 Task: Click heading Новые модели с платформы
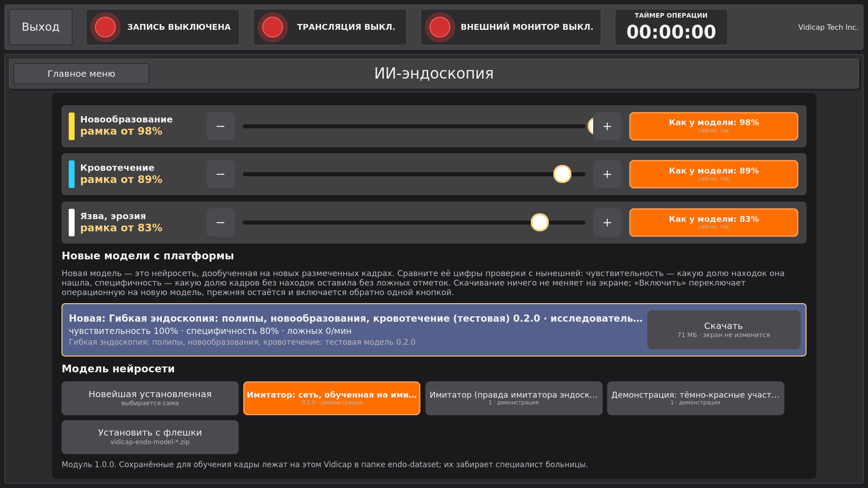(x=148, y=256)
